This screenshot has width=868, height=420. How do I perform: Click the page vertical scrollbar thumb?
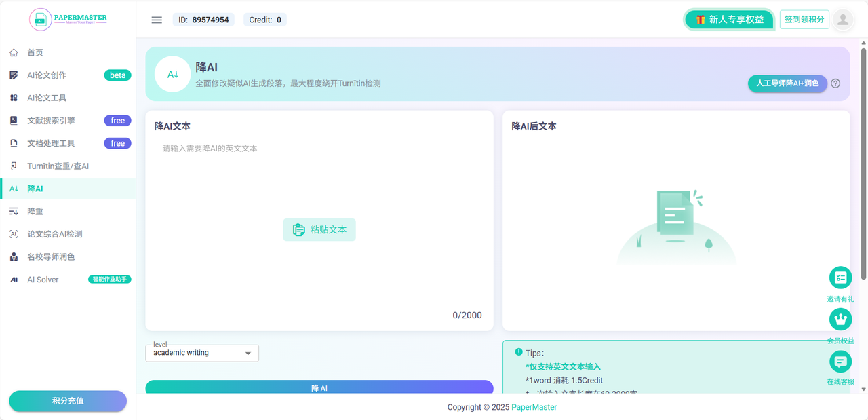tap(863, 163)
